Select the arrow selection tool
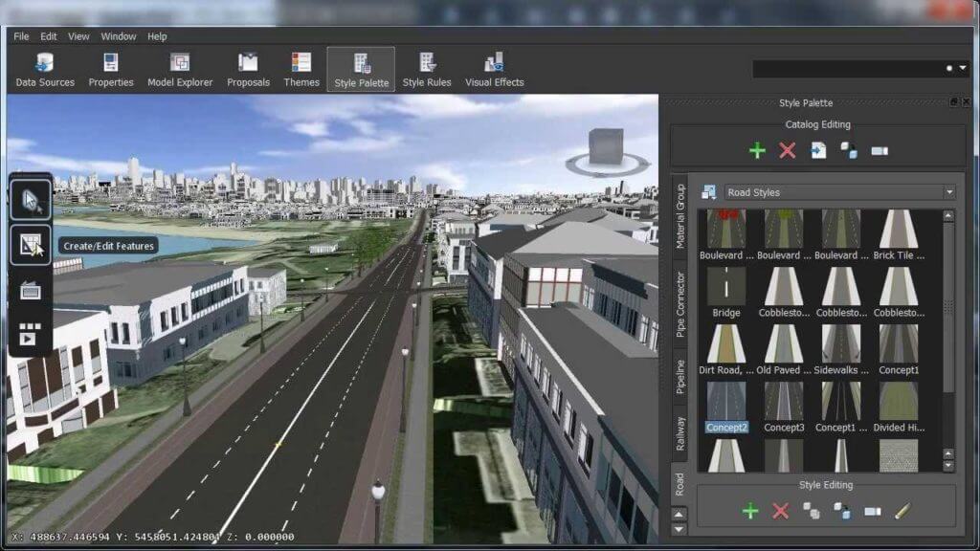 pyautogui.click(x=30, y=199)
